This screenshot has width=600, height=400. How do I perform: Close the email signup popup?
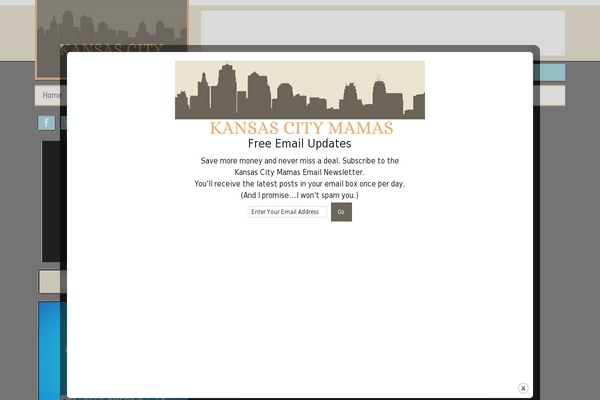click(523, 388)
